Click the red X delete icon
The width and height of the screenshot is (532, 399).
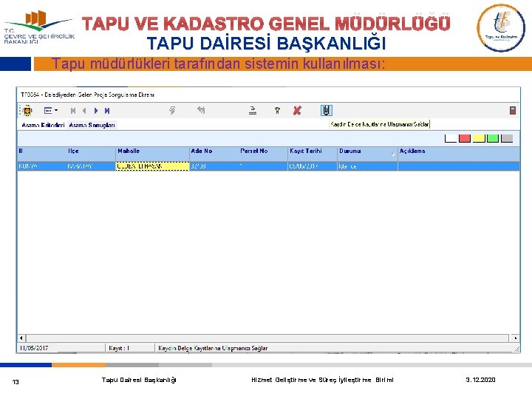(x=297, y=110)
